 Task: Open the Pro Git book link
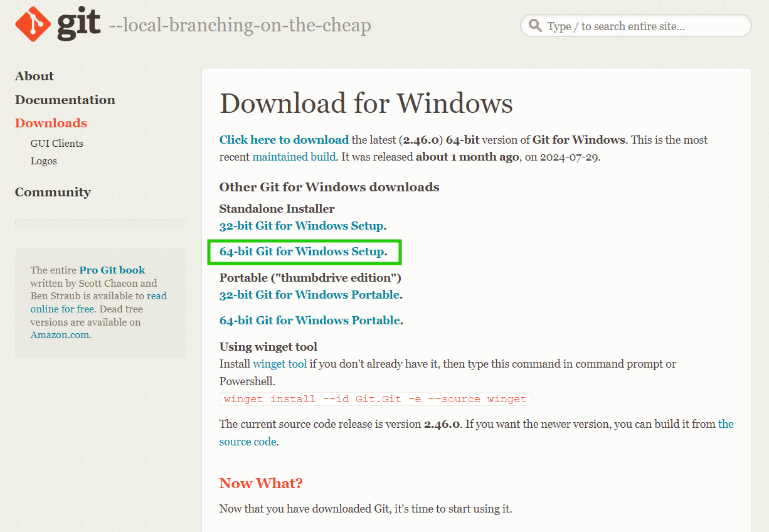click(x=112, y=270)
